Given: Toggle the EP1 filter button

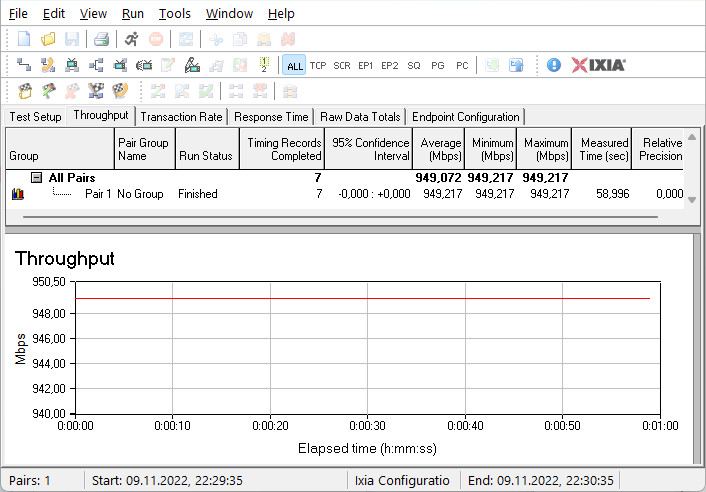Looking at the screenshot, I should click(x=366, y=66).
